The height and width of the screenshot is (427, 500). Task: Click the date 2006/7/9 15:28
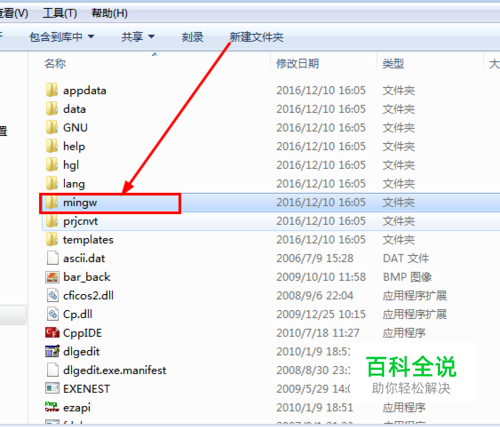315,258
